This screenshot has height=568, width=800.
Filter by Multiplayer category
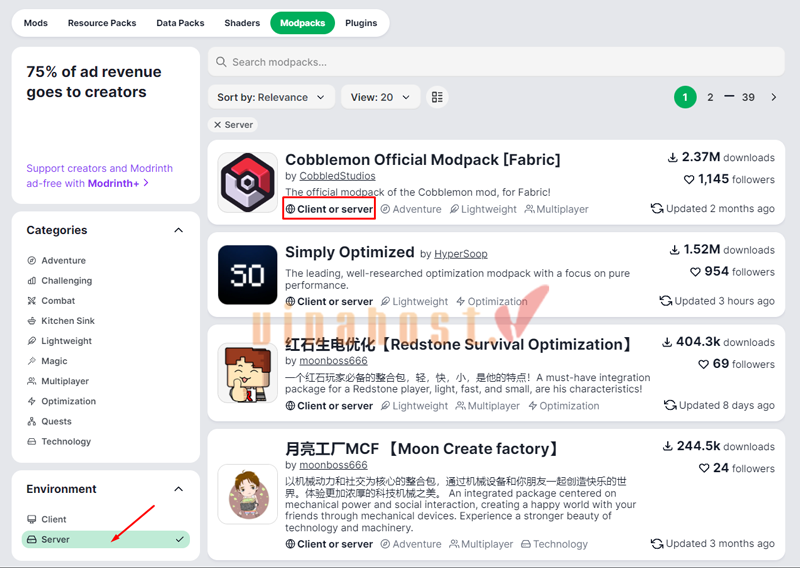click(x=58, y=381)
